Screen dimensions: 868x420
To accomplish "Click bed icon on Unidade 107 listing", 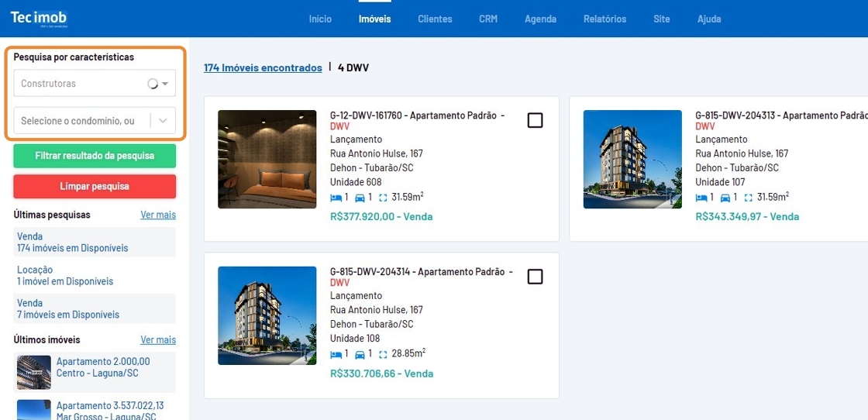I will [x=701, y=198].
